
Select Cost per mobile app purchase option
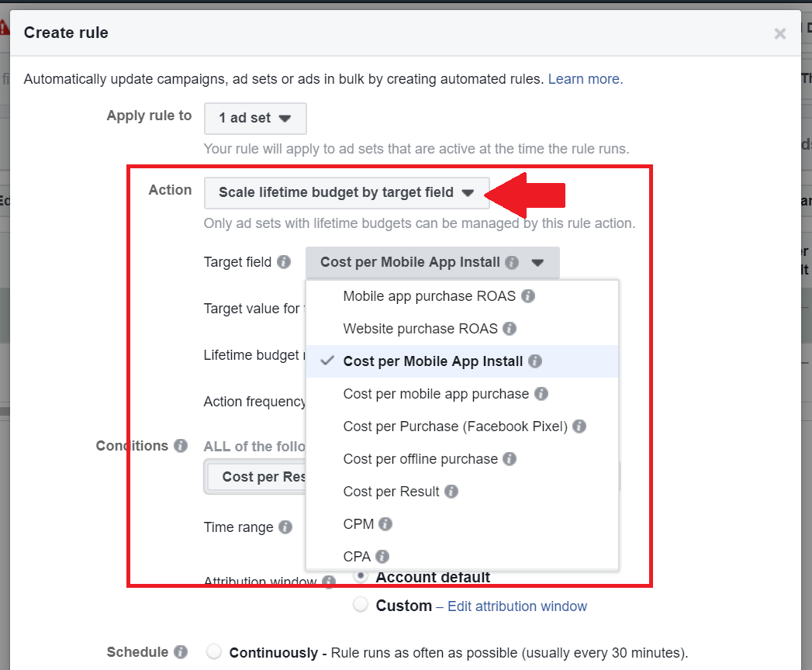point(462,394)
